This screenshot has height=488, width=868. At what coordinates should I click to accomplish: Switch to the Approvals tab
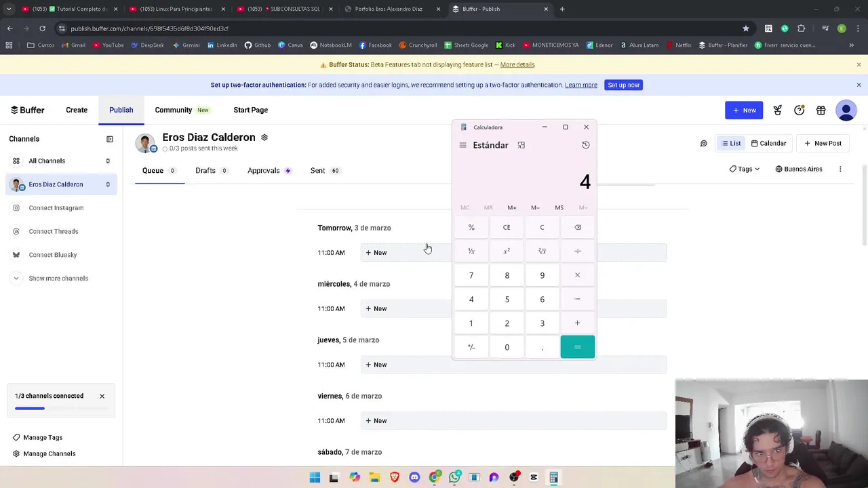click(x=269, y=171)
